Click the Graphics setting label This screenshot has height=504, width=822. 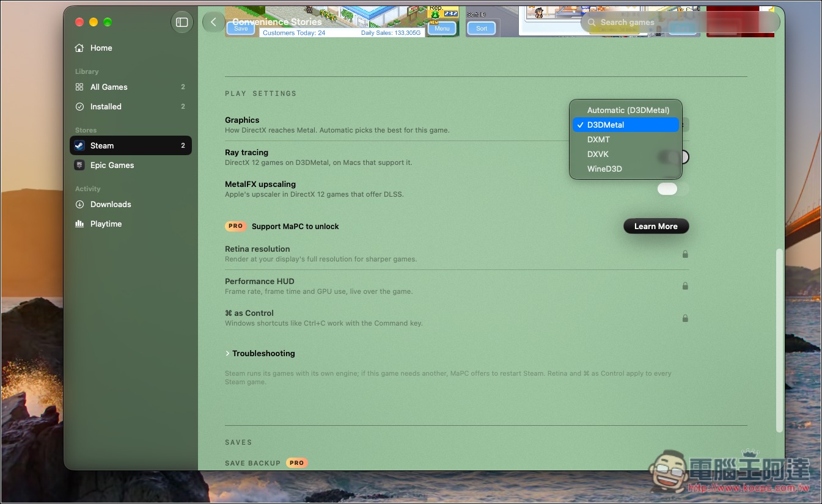(x=242, y=120)
